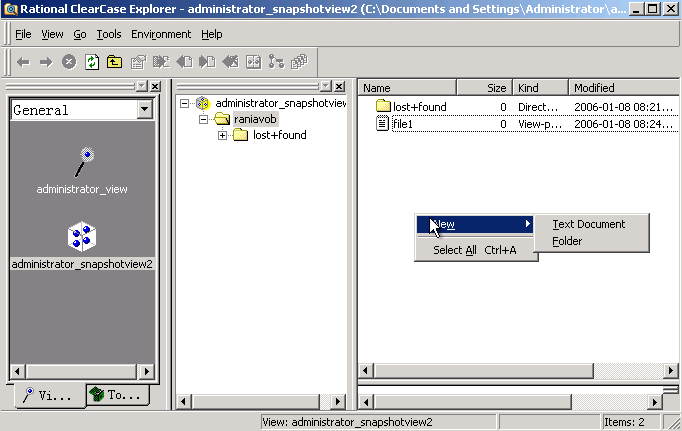Click the ClearCase Explorer title bar icon
Viewport: 682px width, 431px height.
pyautogui.click(x=10, y=9)
